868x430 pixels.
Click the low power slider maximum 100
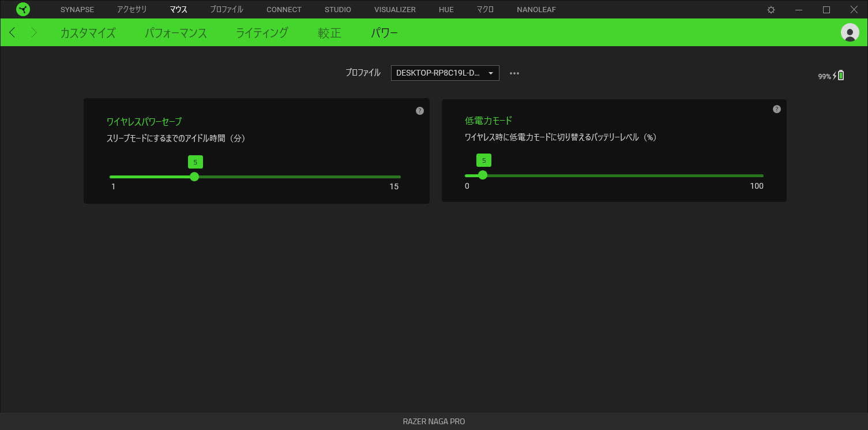tap(757, 186)
